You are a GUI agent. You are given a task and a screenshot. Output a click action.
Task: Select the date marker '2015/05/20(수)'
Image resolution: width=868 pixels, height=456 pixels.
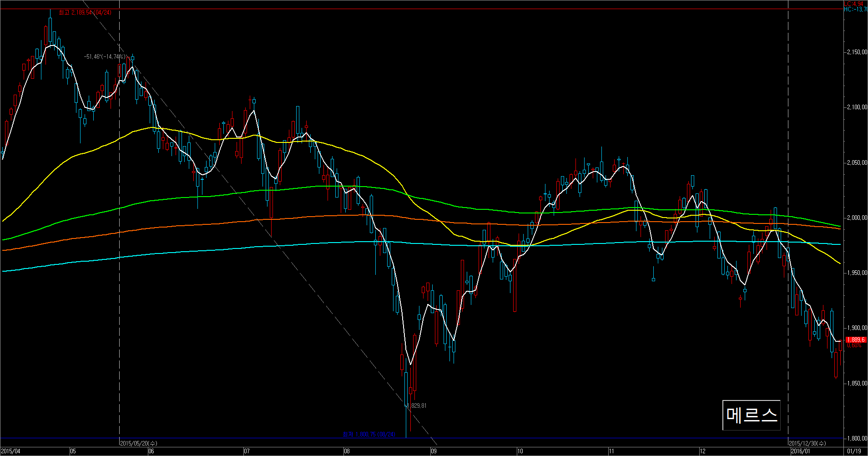[x=139, y=443]
